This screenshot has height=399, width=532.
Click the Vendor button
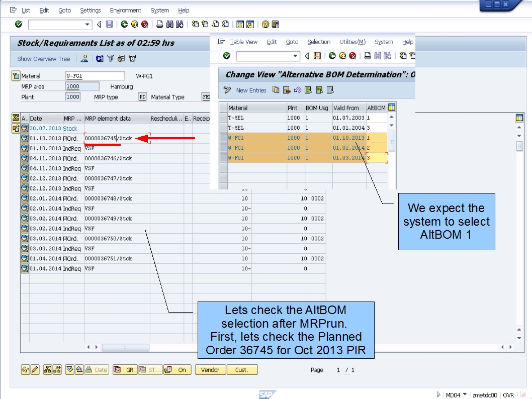coord(210,369)
